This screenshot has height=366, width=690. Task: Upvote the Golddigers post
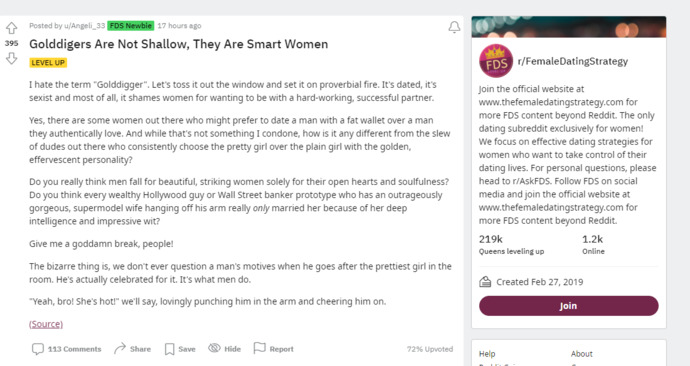[x=11, y=28]
